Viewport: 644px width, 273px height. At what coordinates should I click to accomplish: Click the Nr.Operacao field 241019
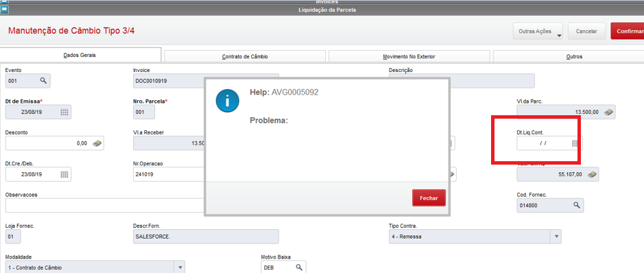click(169, 174)
